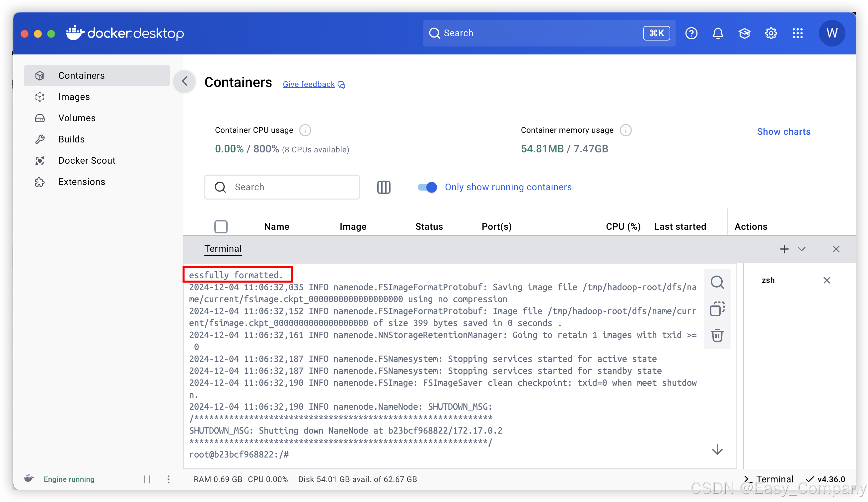Close the zsh terminal session

(827, 280)
